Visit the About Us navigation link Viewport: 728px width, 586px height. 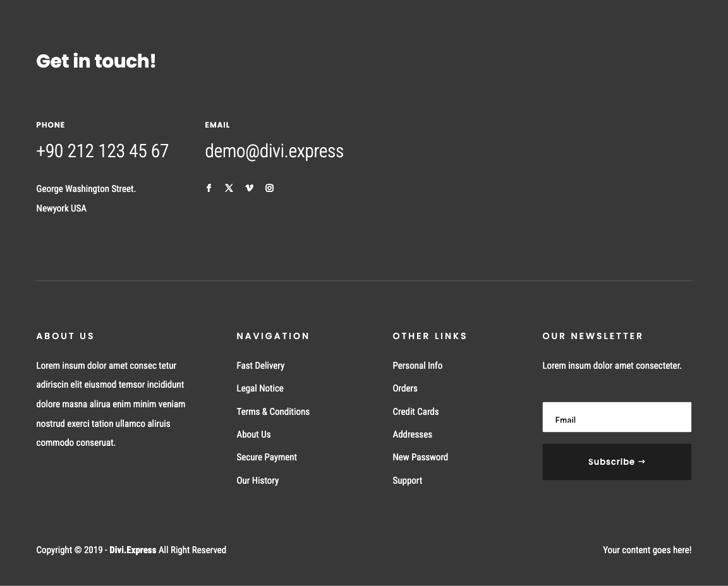(253, 434)
